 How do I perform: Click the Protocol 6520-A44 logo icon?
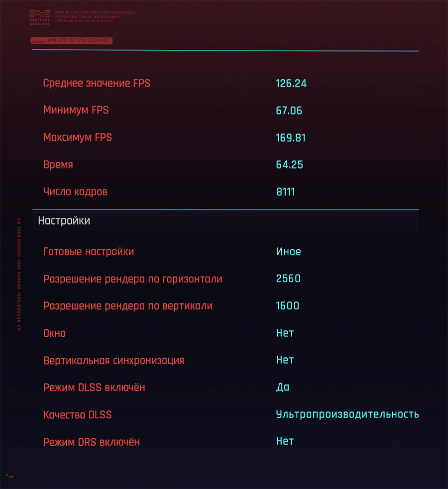tap(40, 17)
